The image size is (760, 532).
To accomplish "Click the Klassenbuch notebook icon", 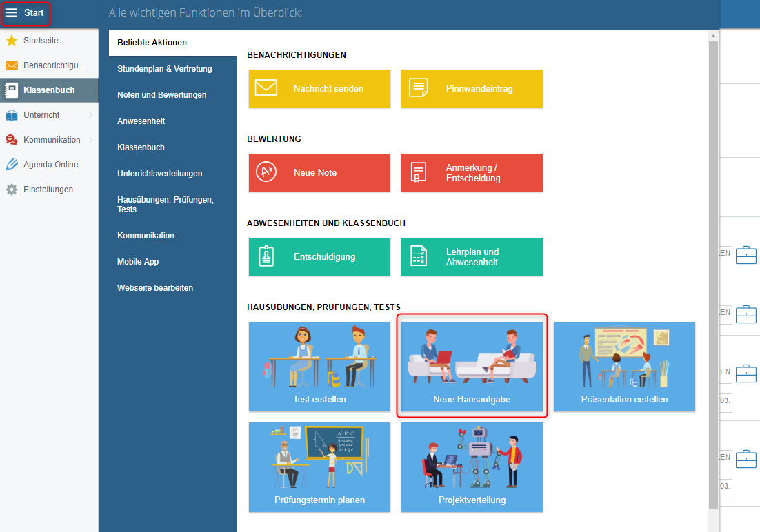I will [x=12, y=90].
